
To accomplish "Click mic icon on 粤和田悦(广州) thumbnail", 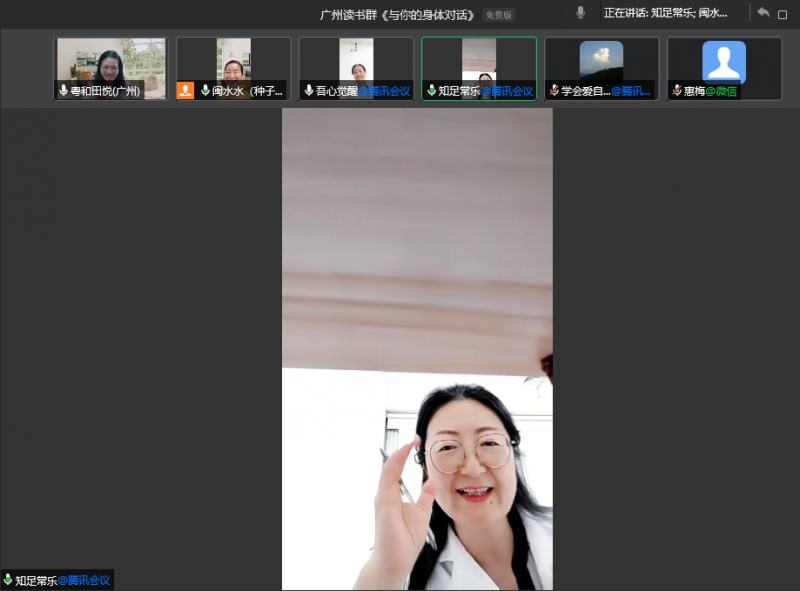I will click(64, 90).
